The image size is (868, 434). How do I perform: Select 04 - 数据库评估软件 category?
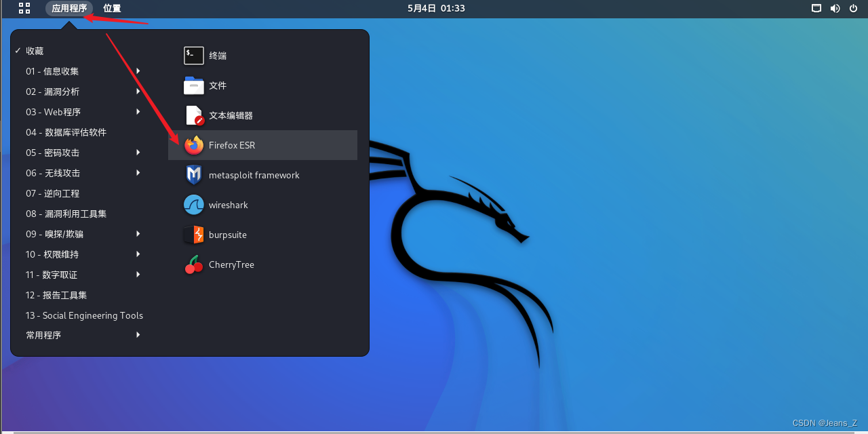(x=66, y=132)
